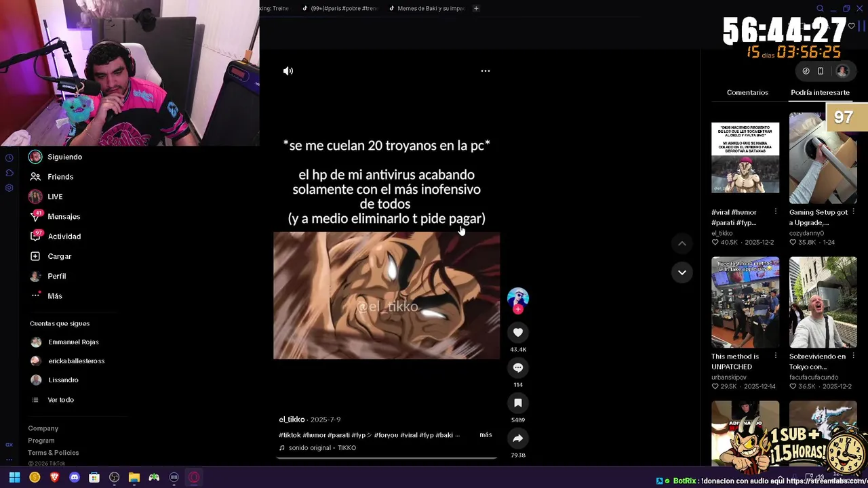Switch to the '#paris #pobre' browser tab

(340, 8)
